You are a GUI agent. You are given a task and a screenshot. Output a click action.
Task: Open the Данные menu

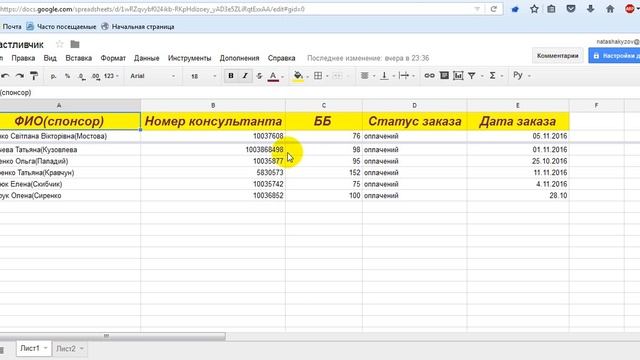click(147, 58)
